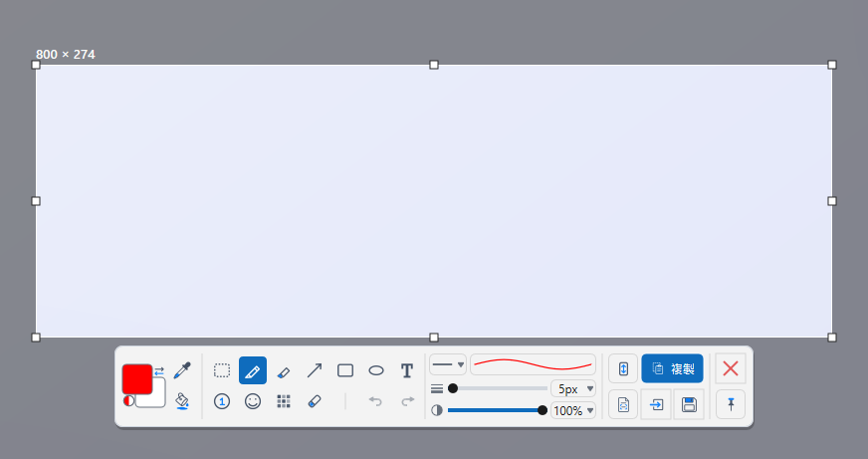Select the highlighter marker tool
Viewport: 868px width, 459px height.
coord(284,371)
